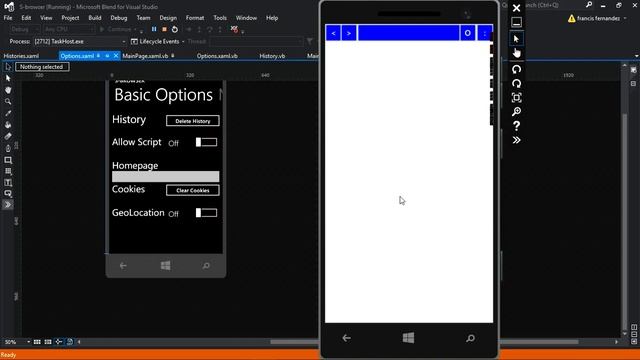Click the emulator Windows Start key
640x360 pixels.
click(x=409, y=338)
